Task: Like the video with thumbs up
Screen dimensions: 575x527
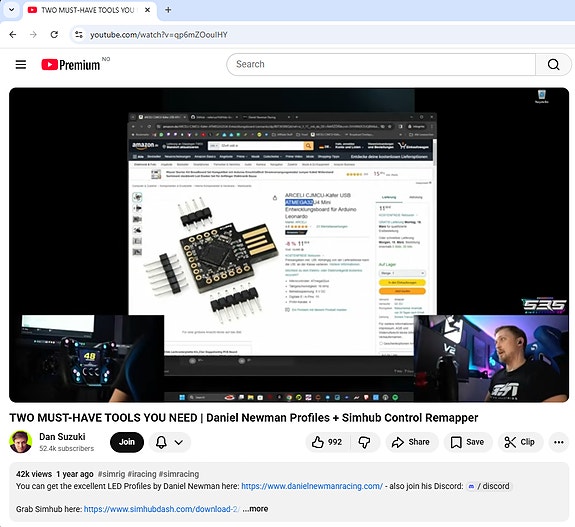Action: point(327,442)
